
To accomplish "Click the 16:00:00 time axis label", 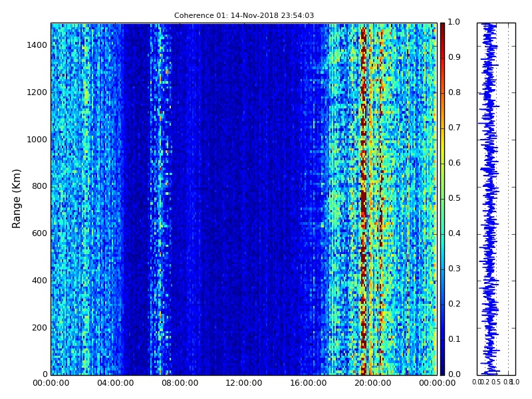I will tap(309, 383).
